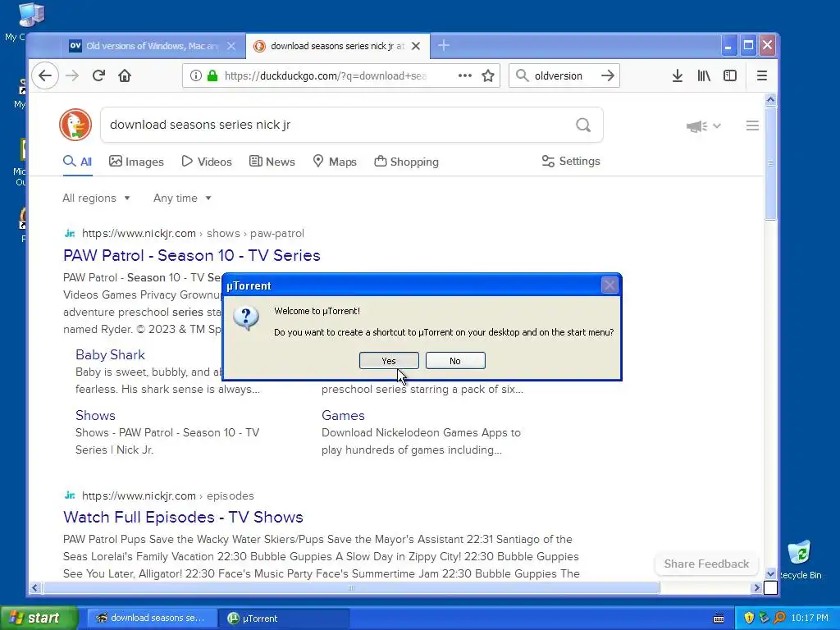Open DuckDuckGo side hamburger menu

pyautogui.click(x=752, y=126)
